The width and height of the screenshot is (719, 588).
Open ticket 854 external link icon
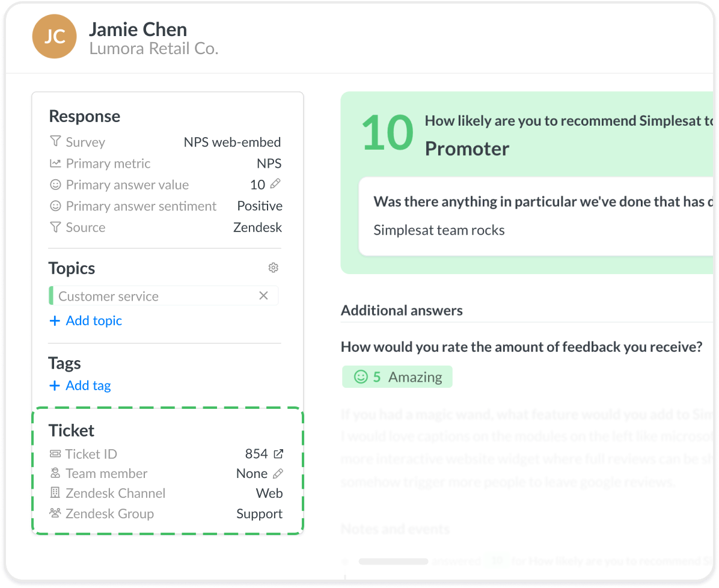click(x=278, y=454)
